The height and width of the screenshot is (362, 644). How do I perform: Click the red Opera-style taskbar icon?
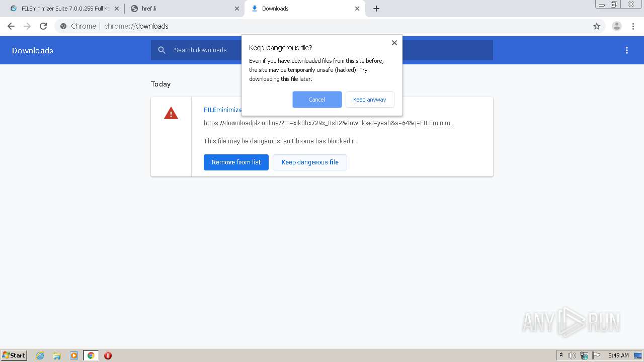(108, 355)
